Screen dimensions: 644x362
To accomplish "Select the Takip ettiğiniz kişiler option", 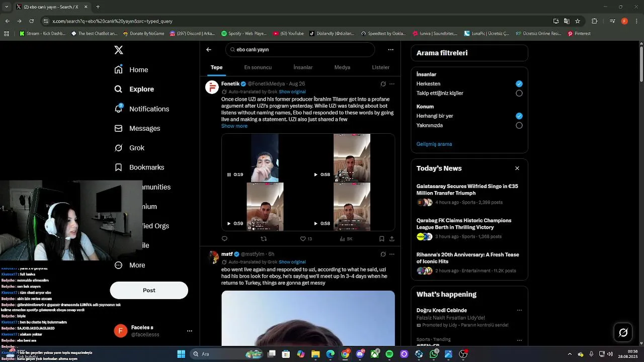I will pos(519,93).
